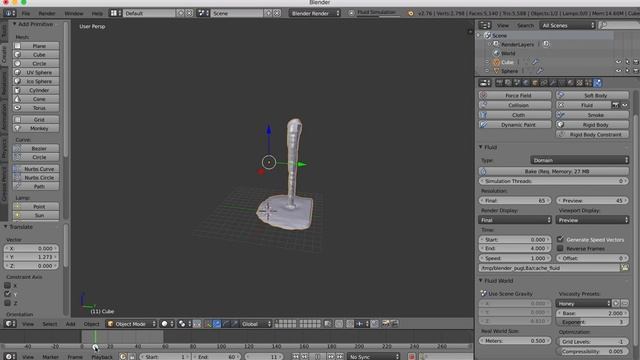Open the Modifiers wrench tab

point(553,83)
